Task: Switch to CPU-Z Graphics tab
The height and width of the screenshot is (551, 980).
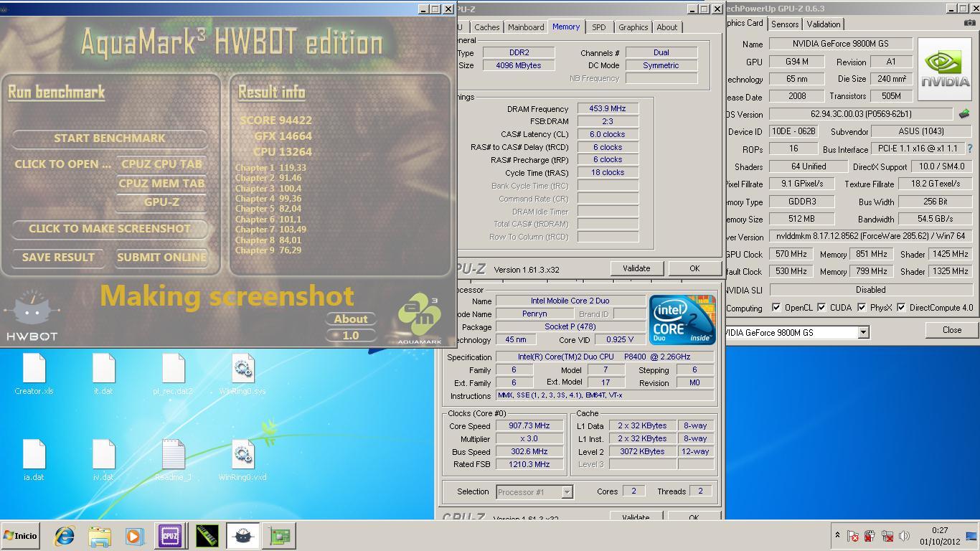Action: [633, 27]
